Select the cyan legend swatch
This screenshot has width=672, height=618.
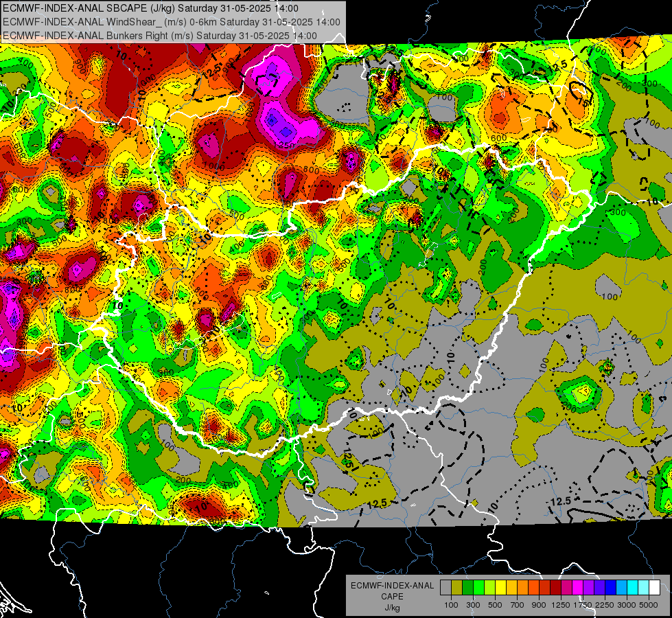[x=633, y=587]
